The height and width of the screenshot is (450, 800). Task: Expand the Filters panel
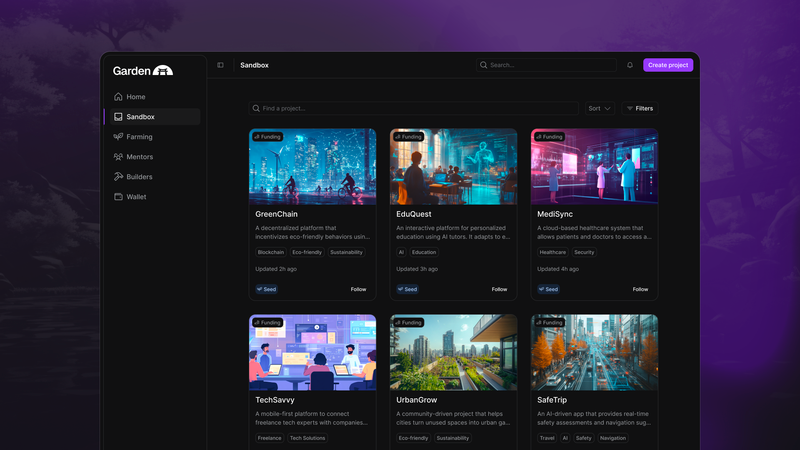tap(639, 108)
